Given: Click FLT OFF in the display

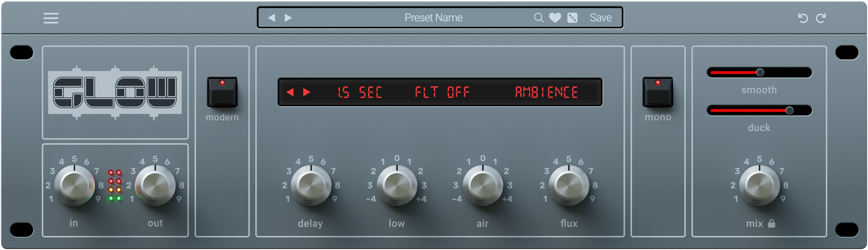Looking at the screenshot, I should (x=442, y=92).
